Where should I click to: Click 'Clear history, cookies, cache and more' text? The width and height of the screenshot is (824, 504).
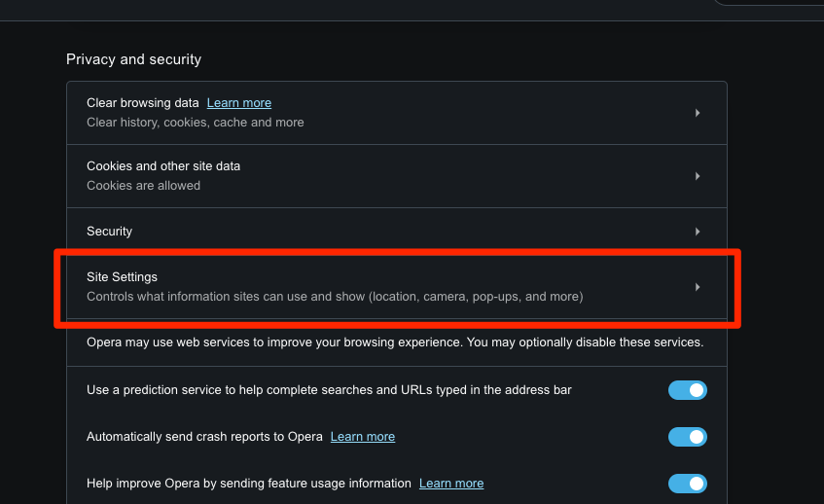[195, 123]
